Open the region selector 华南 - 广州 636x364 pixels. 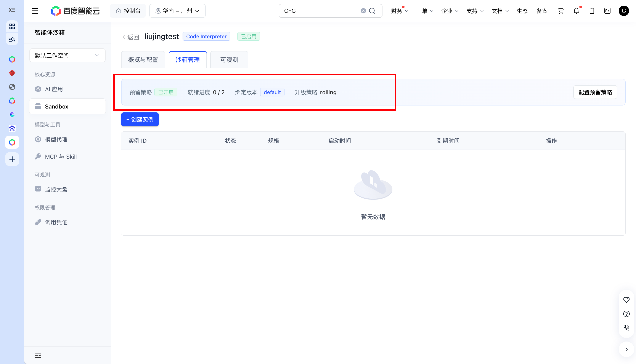click(x=177, y=11)
